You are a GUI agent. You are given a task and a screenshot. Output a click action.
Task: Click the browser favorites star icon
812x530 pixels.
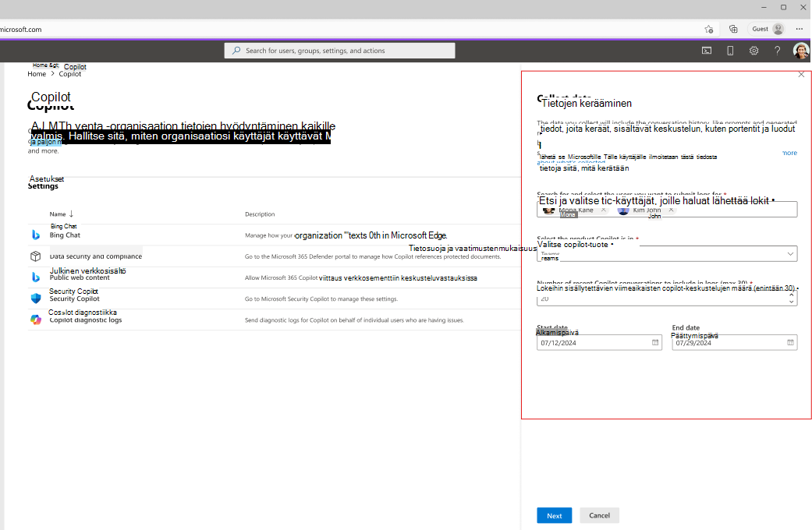pyautogui.click(x=709, y=29)
